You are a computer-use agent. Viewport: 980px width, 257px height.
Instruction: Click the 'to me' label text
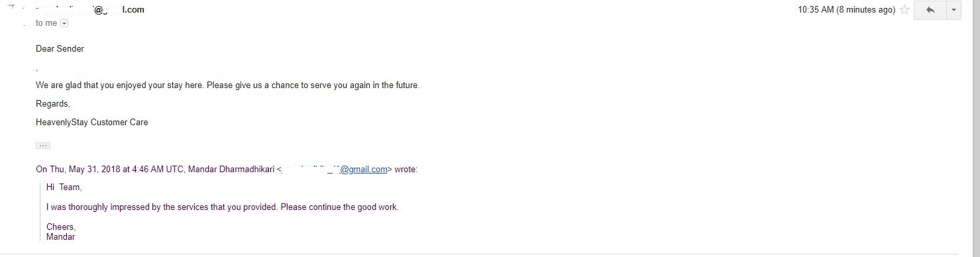click(46, 23)
